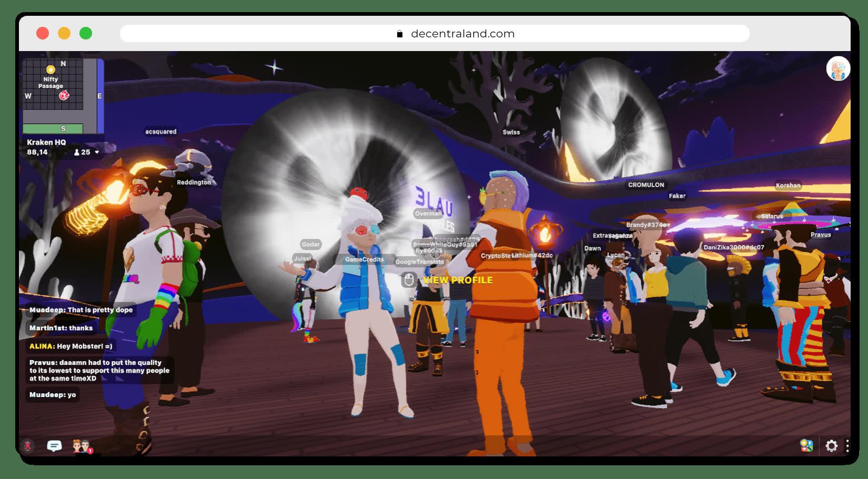Open the friends list icon
The width and height of the screenshot is (868, 479).
click(x=82, y=446)
